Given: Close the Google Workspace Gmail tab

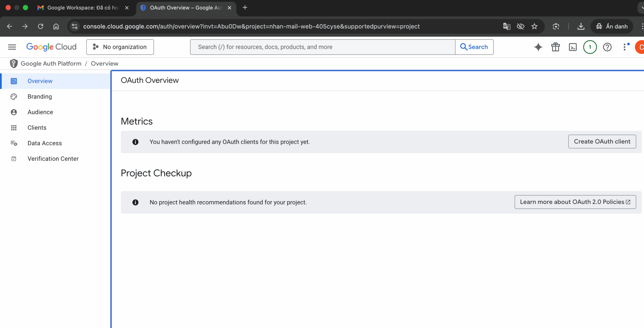Looking at the screenshot, I should coord(127,8).
